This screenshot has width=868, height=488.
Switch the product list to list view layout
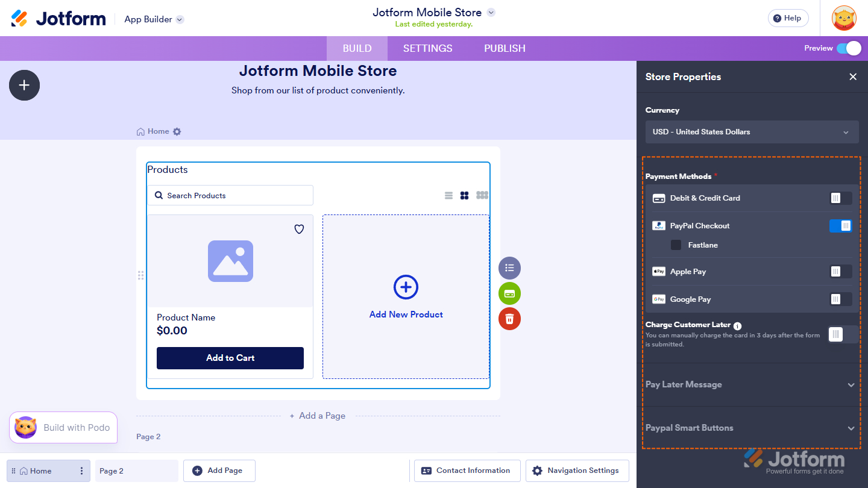pos(448,195)
